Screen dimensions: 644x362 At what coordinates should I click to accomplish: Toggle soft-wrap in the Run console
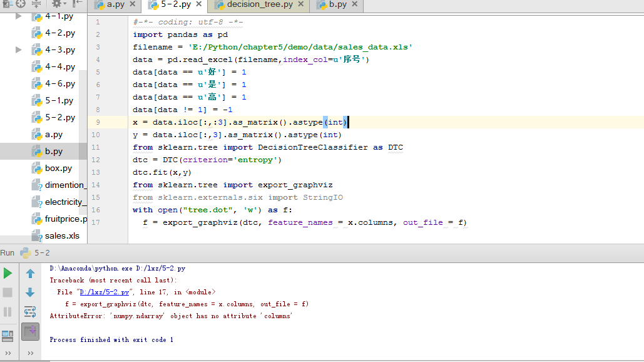pos(30,311)
